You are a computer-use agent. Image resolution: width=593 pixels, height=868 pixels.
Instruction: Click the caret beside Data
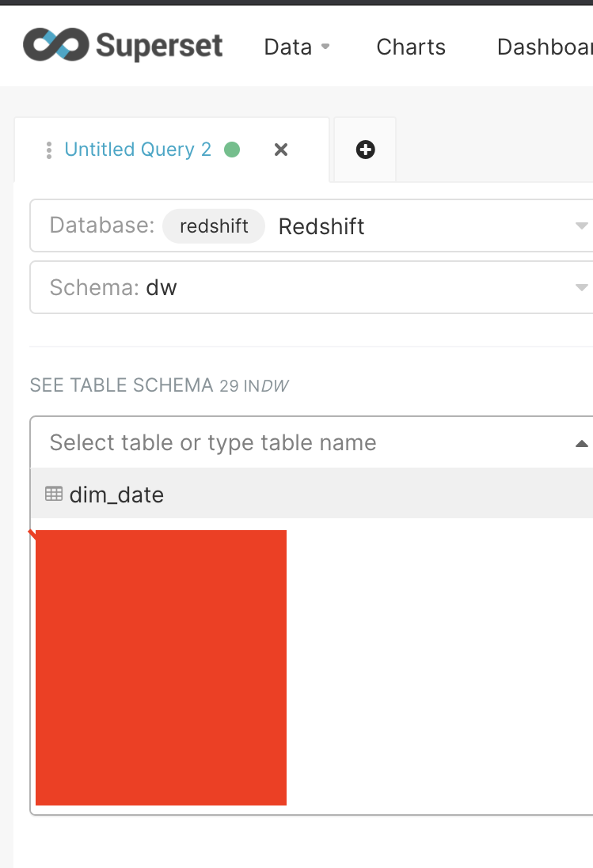[325, 47]
